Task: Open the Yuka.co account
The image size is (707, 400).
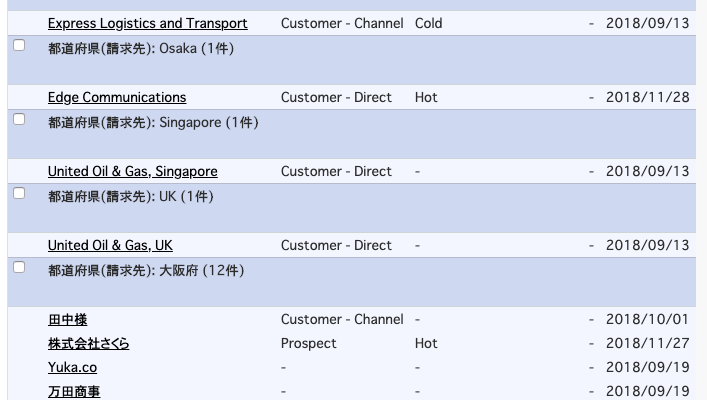Action: point(72,367)
